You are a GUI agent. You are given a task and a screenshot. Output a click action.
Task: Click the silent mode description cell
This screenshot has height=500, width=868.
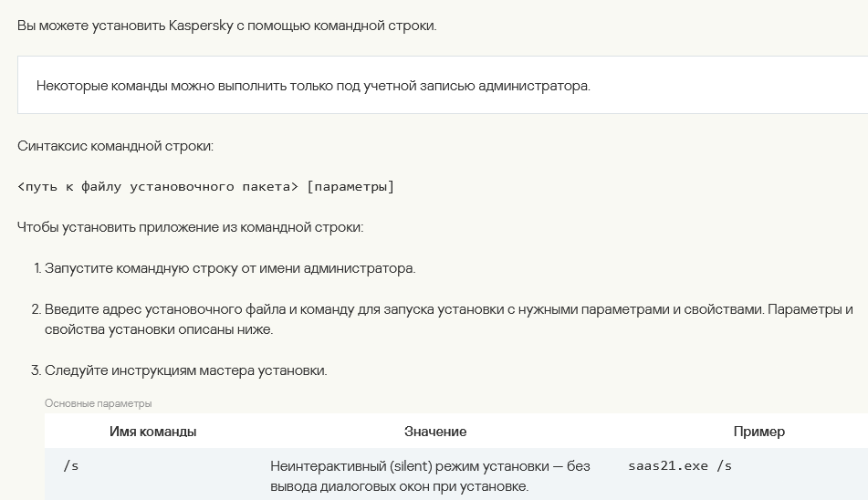[x=430, y=476]
